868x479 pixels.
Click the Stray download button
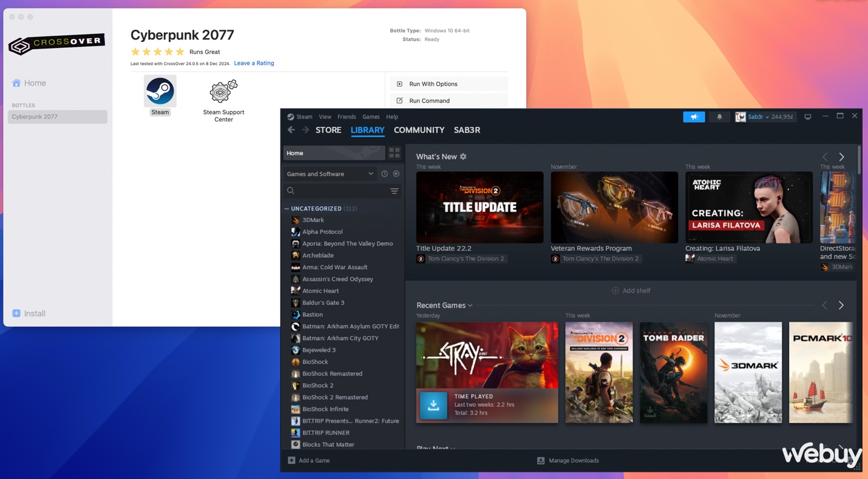[x=433, y=405]
